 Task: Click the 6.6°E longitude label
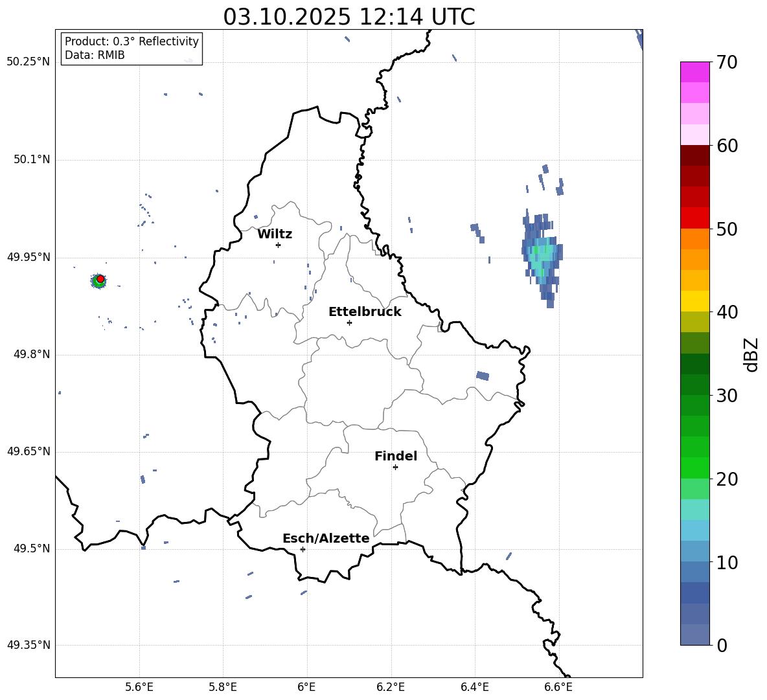point(558,687)
